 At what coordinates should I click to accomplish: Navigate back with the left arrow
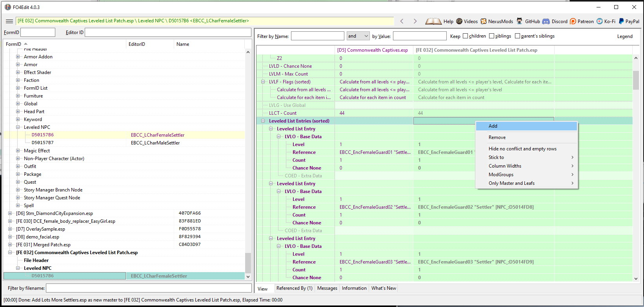[x=402, y=21]
